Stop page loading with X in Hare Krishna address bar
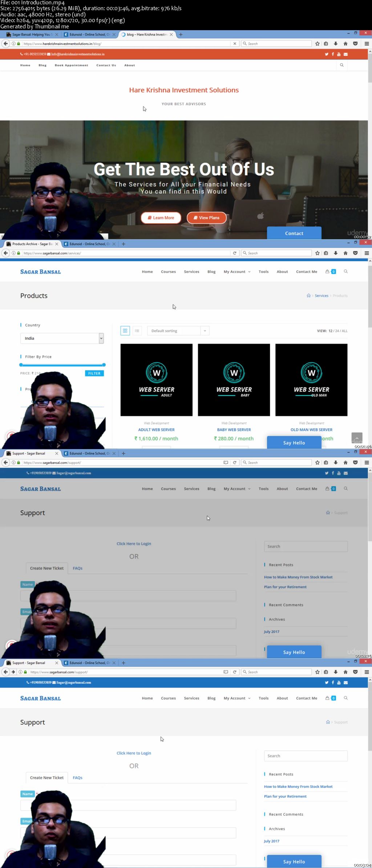This screenshot has width=372, height=868. [235, 44]
